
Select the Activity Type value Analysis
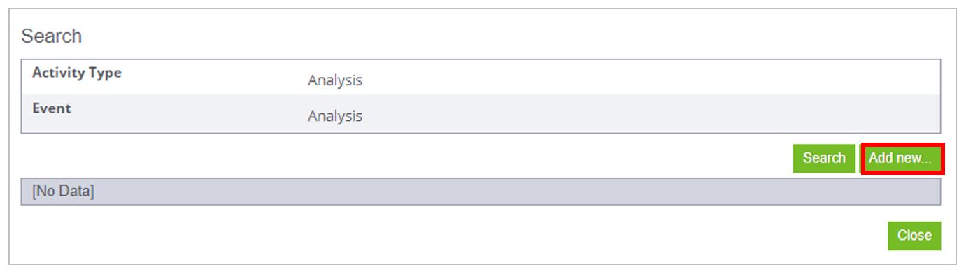[x=334, y=80]
